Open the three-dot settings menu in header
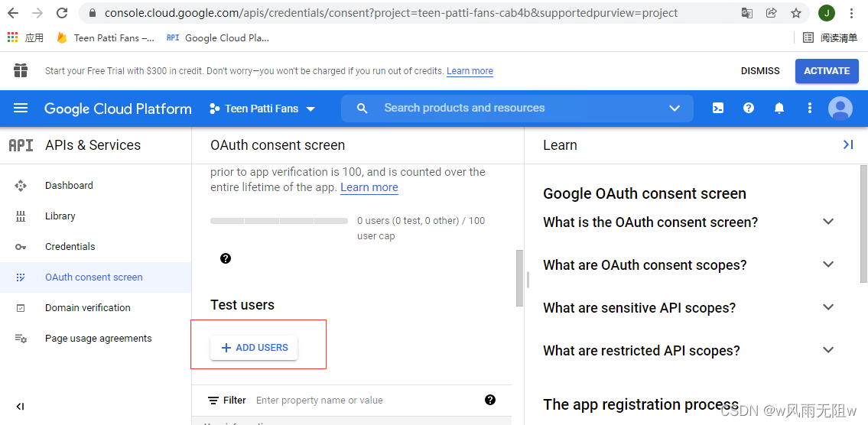This screenshot has width=868, height=425. pyautogui.click(x=810, y=109)
